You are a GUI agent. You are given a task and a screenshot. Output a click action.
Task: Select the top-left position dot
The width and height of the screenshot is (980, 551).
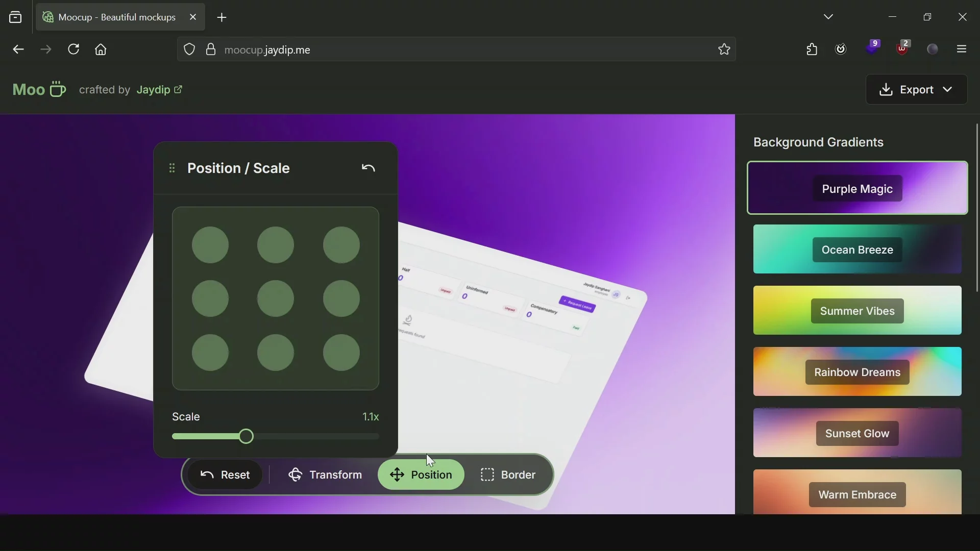(x=210, y=245)
